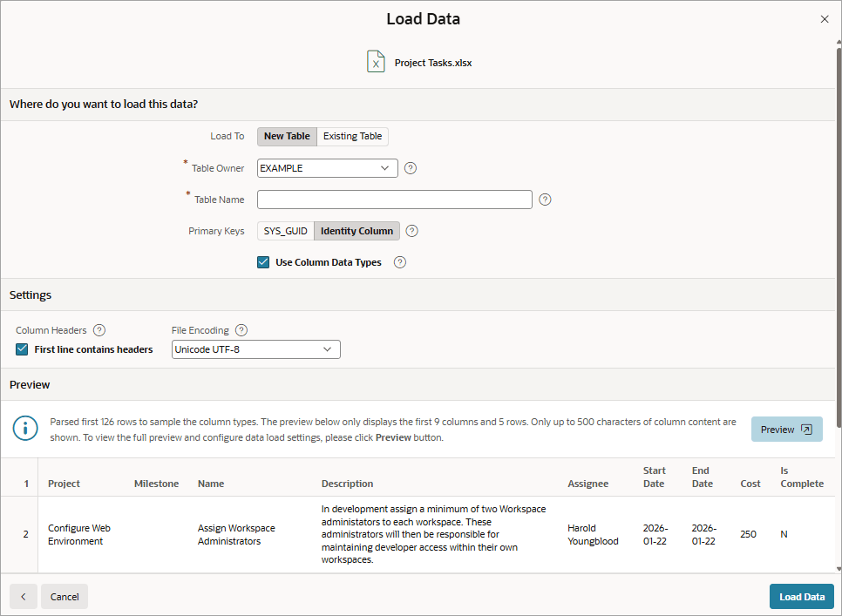The height and width of the screenshot is (616, 842).
Task: Click the End Date column header
Action: point(703,477)
